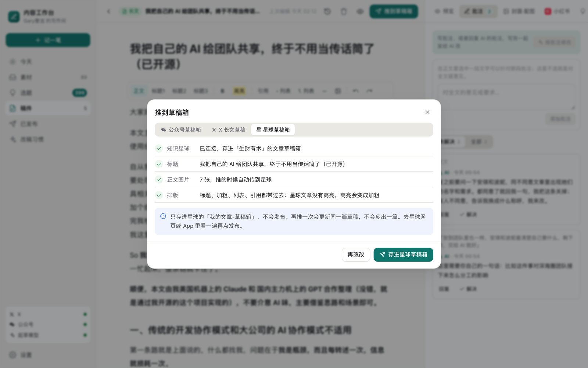
Task: Click the comment text area in the blurred right panel
Action: (506, 97)
